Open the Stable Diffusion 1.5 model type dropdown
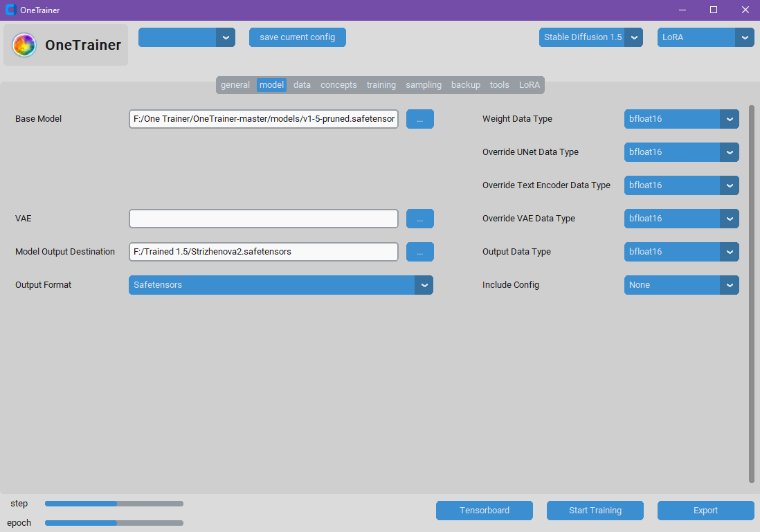The width and height of the screenshot is (760, 532). 591,37
